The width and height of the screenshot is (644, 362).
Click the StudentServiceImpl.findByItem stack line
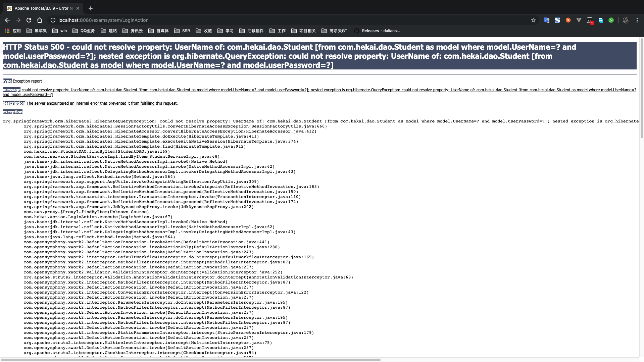pos(121,157)
